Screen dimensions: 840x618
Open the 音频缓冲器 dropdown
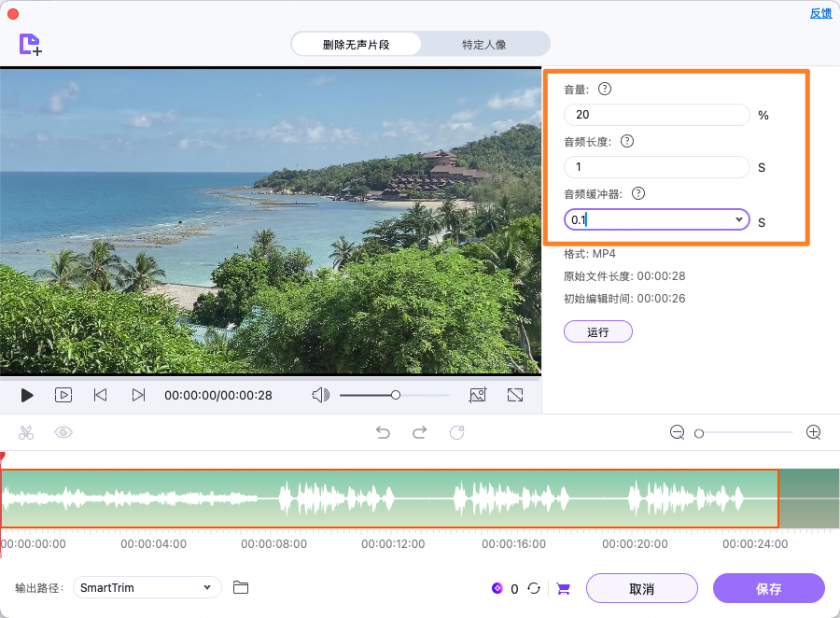pos(740,219)
